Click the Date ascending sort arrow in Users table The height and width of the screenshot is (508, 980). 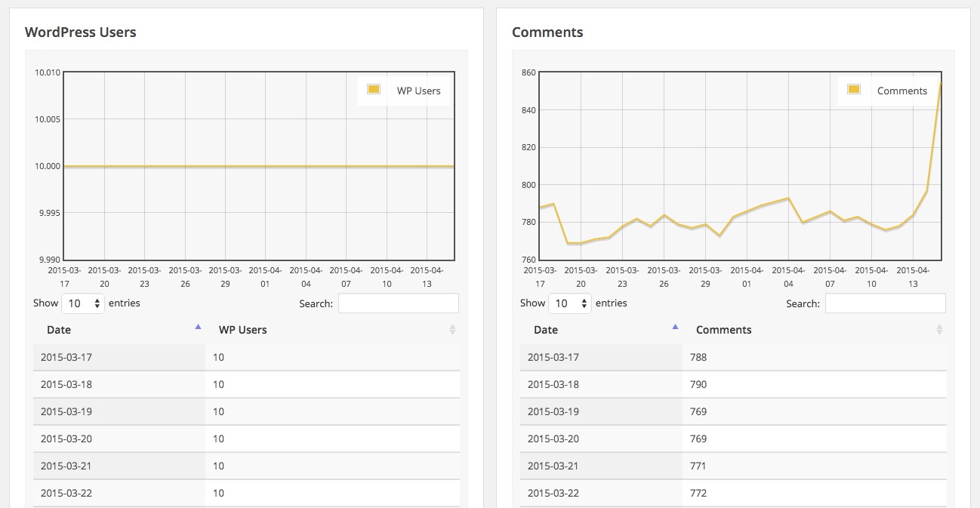[x=198, y=327]
